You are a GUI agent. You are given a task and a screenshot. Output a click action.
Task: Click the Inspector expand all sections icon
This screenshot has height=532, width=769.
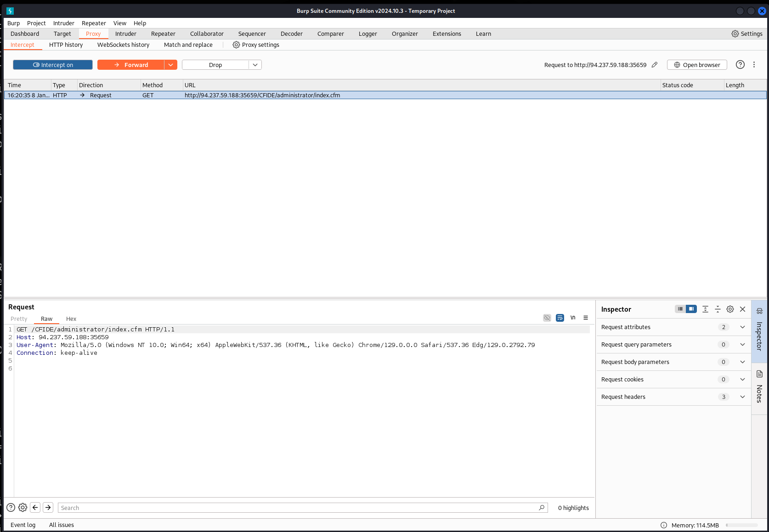coord(705,309)
